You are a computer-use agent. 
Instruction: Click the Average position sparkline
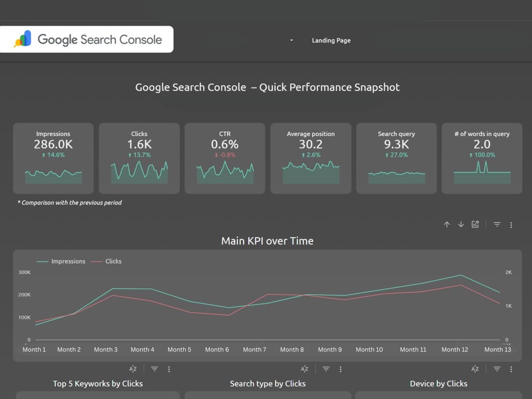point(311,172)
